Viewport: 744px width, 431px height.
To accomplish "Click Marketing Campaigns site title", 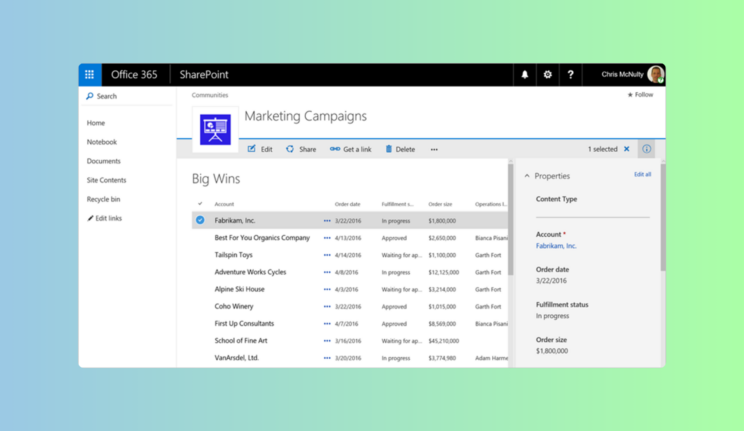I will [306, 116].
